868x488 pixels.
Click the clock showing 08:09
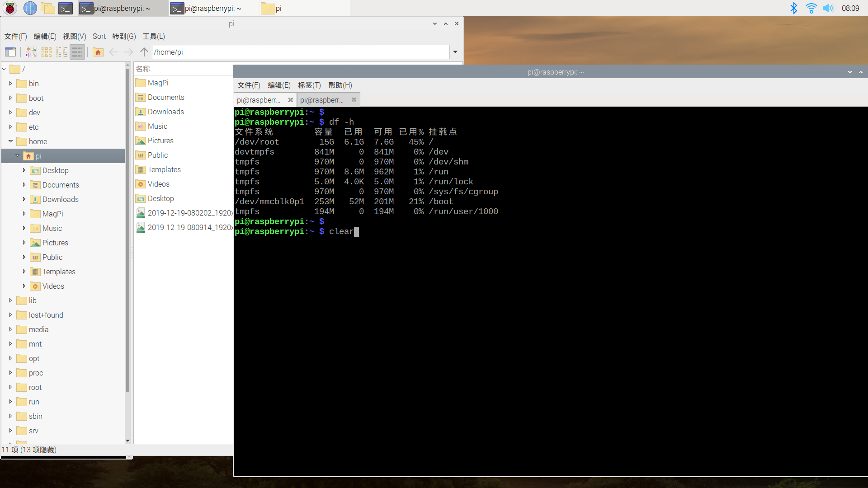point(850,8)
